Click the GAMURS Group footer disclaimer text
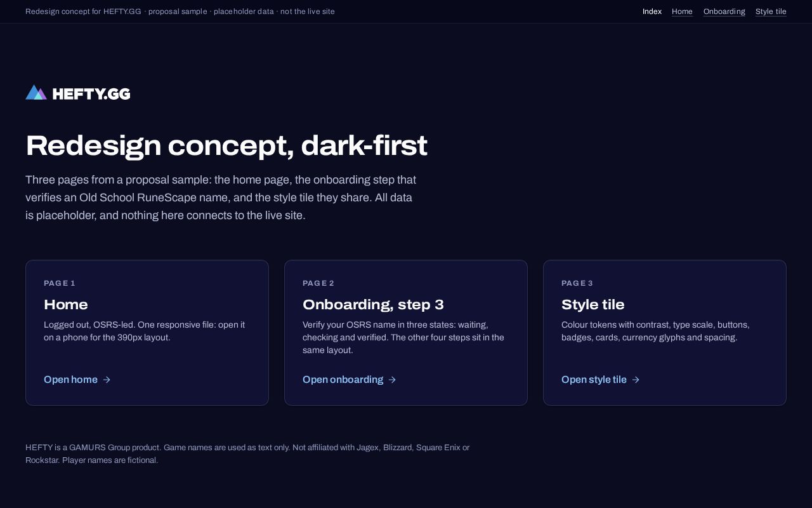 click(247, 453)
